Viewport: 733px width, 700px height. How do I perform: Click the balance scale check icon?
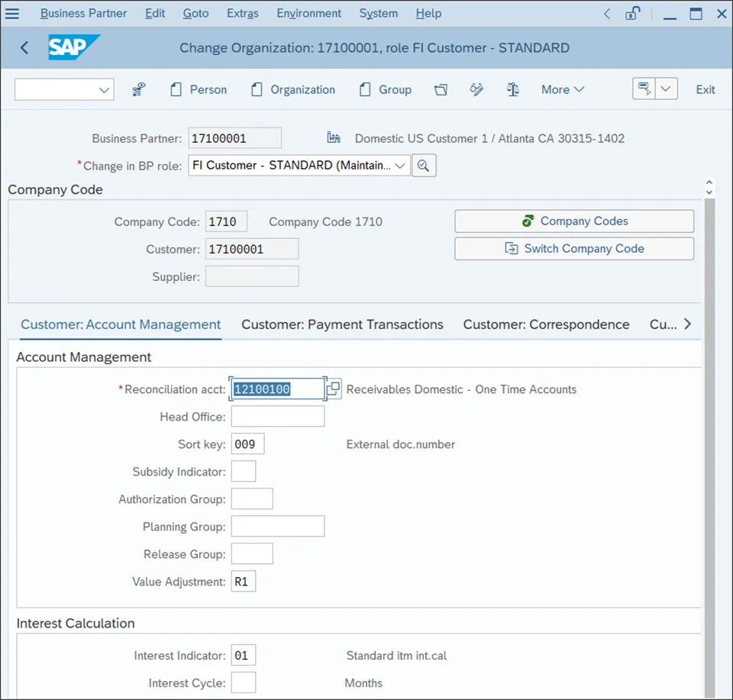click(x=513, y=89)
